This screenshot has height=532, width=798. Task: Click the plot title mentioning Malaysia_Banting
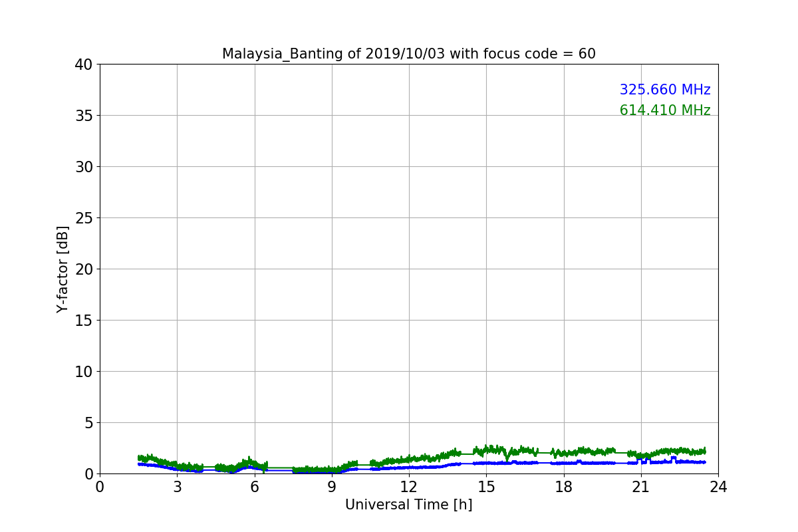click(408, 54)
